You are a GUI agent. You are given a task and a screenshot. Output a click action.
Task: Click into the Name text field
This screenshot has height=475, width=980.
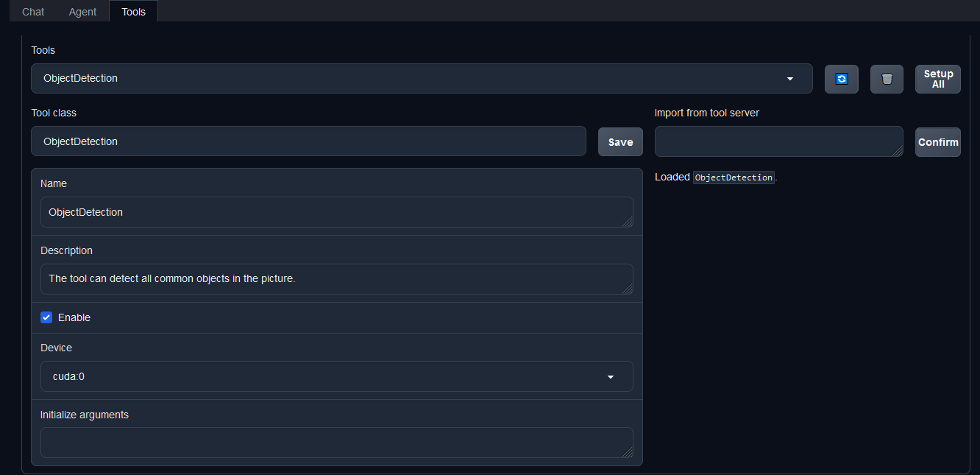click(x=336, y=212)
